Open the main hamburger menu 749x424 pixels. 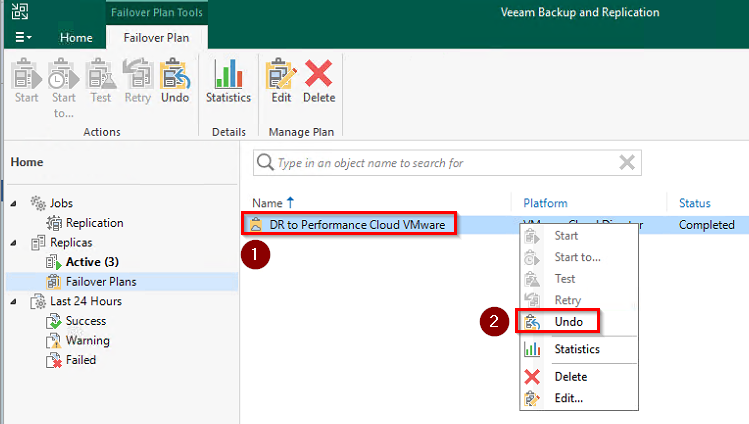point(23,37)
